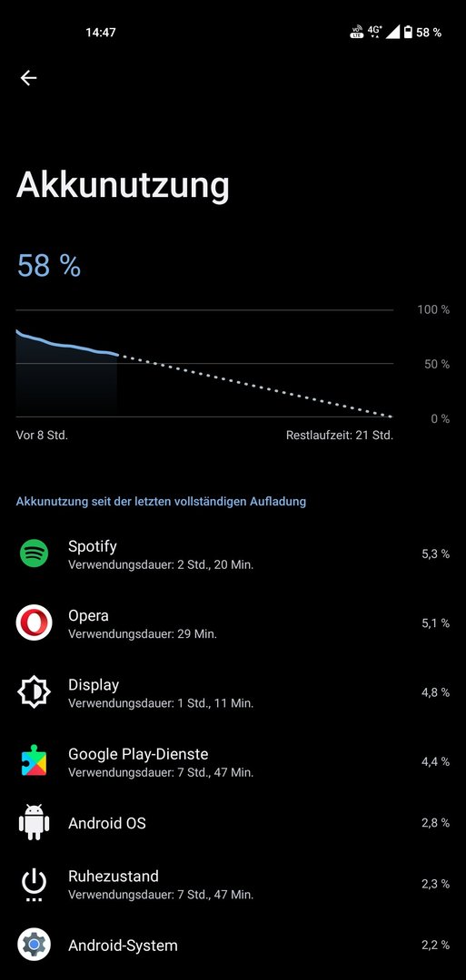Select the Display usage entry label
This screenshot has height=980, width=466.
click(x=94, y=684)
